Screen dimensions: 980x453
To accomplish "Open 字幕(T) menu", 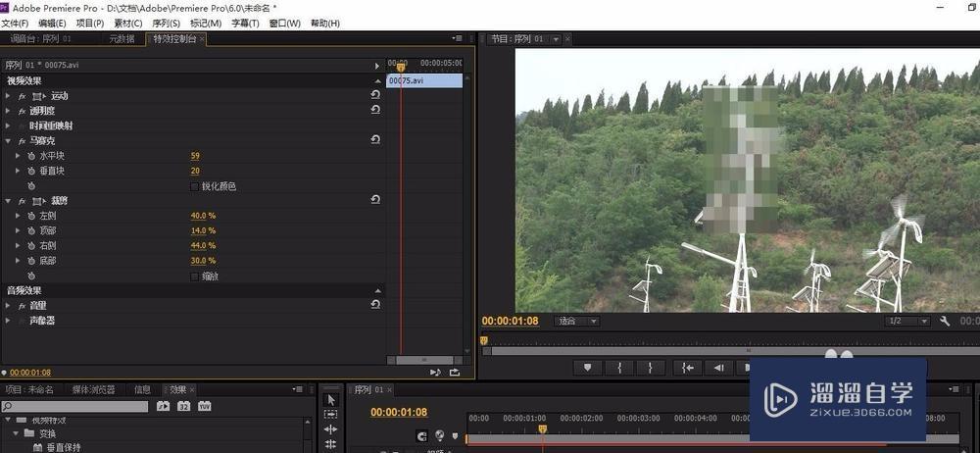I will click(x=245, y=24).
